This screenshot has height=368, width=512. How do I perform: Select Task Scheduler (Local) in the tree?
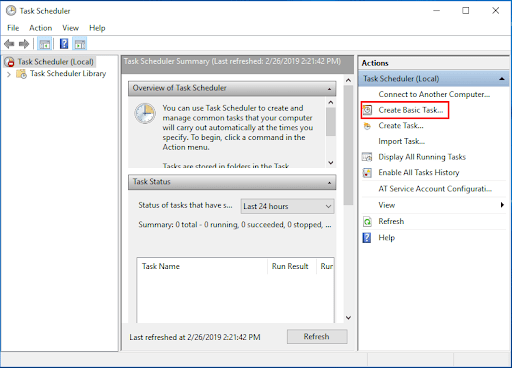point(55,62)
